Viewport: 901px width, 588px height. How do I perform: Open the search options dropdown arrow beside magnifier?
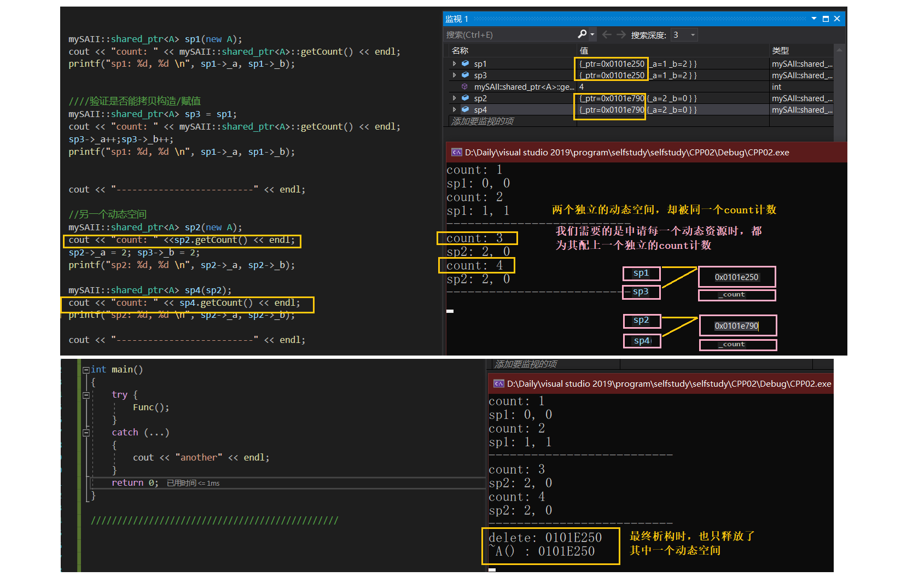coord(592,34)
